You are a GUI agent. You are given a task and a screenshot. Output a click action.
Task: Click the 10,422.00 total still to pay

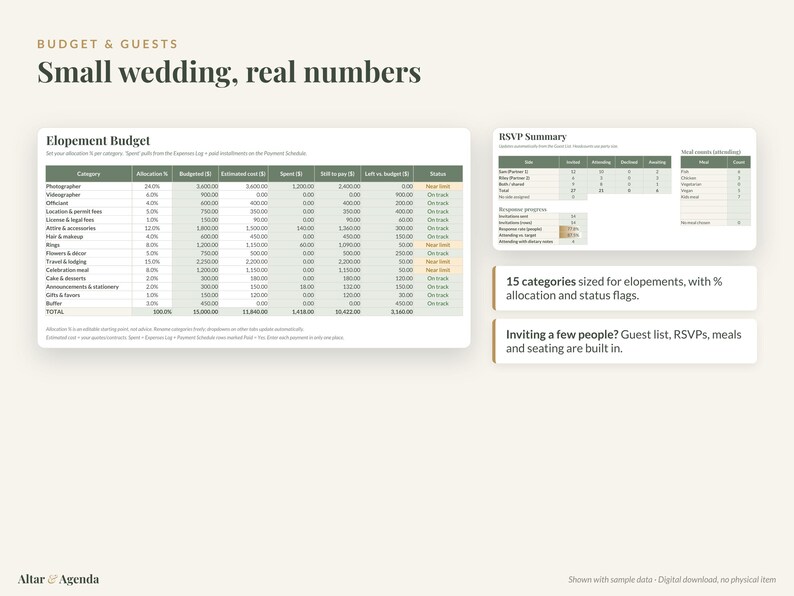[x=337, y=311]
